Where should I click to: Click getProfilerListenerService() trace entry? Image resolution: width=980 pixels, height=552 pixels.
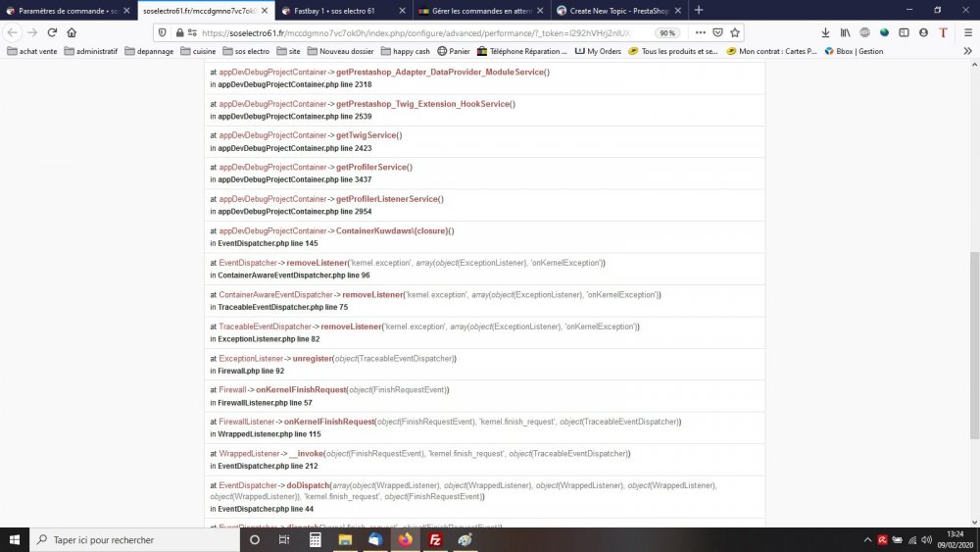pos(389,199)
